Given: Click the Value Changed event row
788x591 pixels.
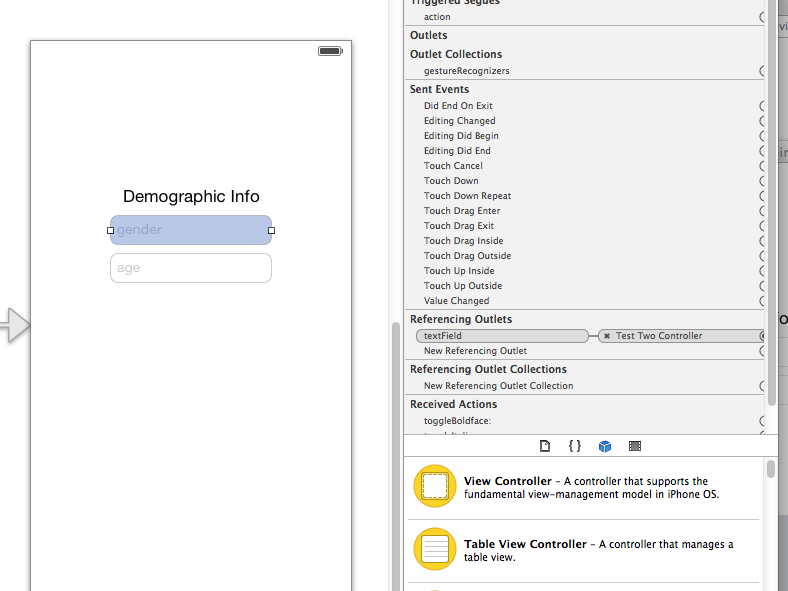Looking at the screenshot, I should tap(585, 301).
